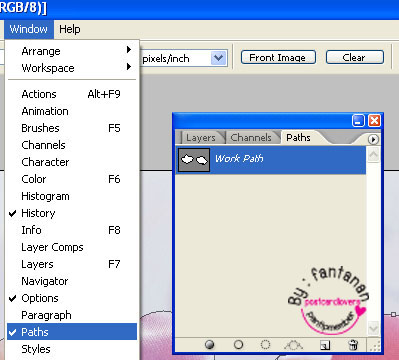Show the Histogram palette
Image resolution: width=399 pixels, height=360 pixels.
(72, 196)
